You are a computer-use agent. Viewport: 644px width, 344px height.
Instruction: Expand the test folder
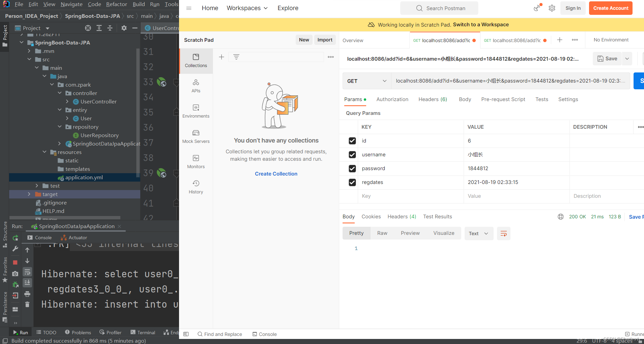[x=37, y=186]
